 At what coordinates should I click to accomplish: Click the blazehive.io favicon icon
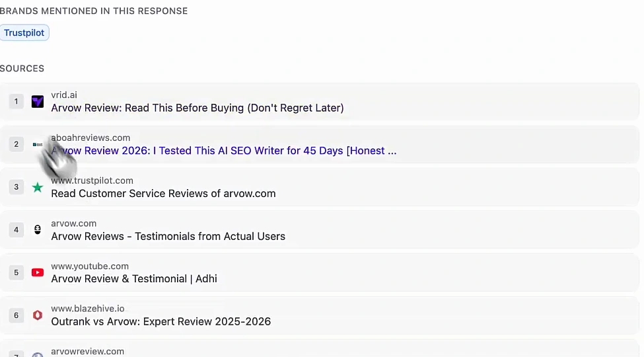tap(38, 315)
